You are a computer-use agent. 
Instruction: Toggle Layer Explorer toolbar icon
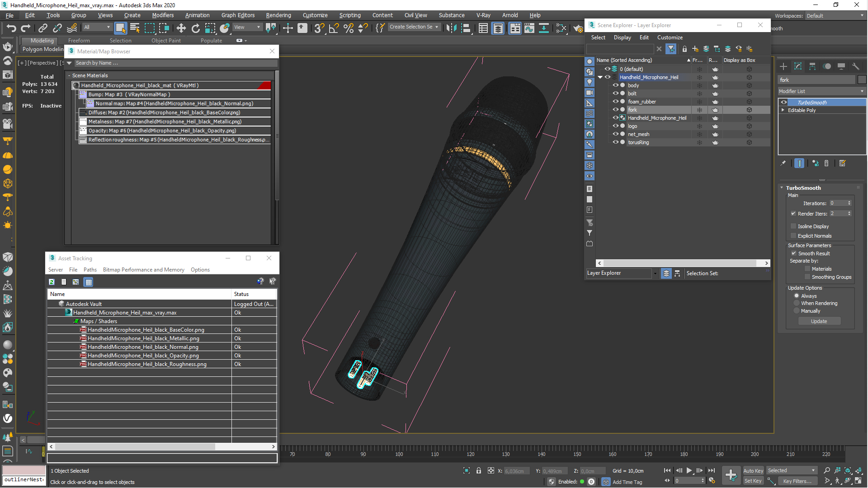click(498, 28)
